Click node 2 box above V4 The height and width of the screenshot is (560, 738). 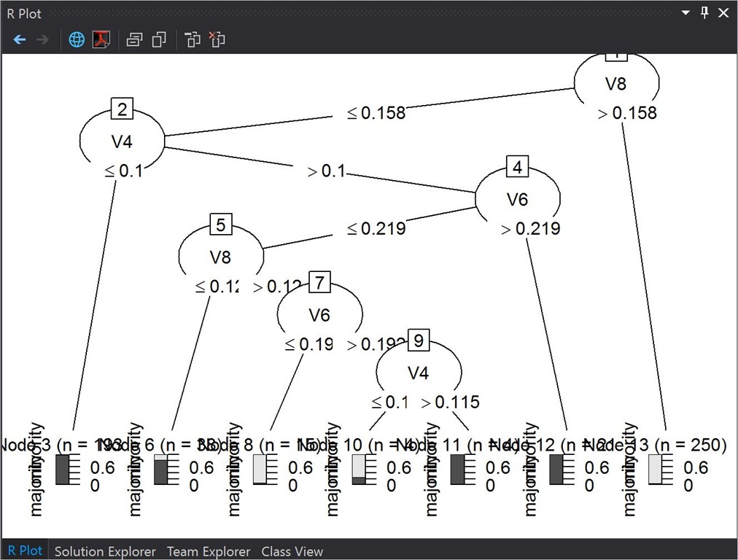122,109
